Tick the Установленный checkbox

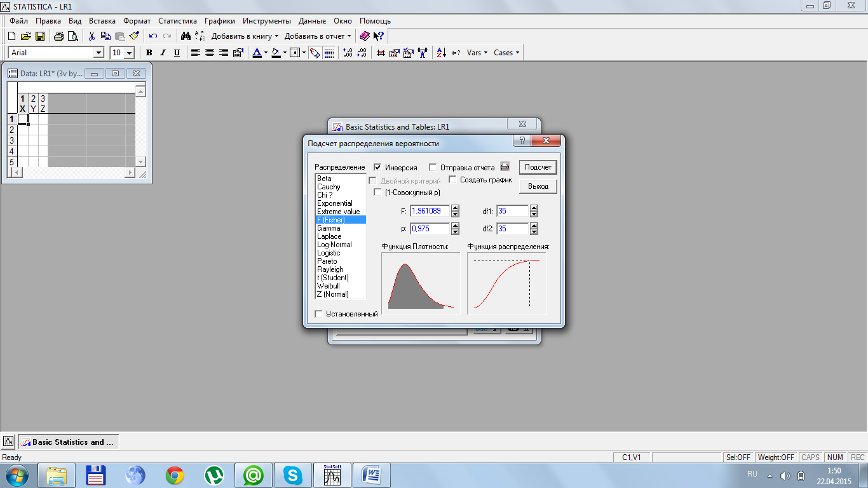[x=318, y=314]
